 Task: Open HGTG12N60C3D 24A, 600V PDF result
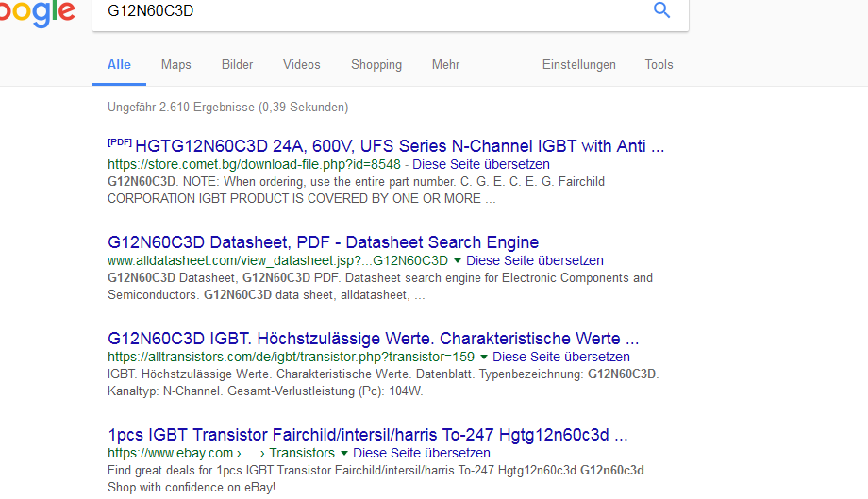[x=399, y=146]
